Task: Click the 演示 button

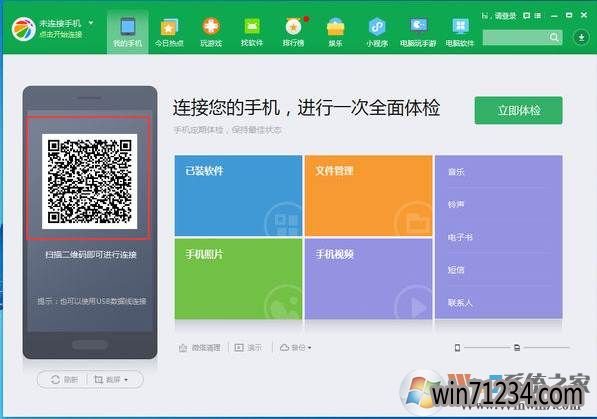Action: click(248, 347)
